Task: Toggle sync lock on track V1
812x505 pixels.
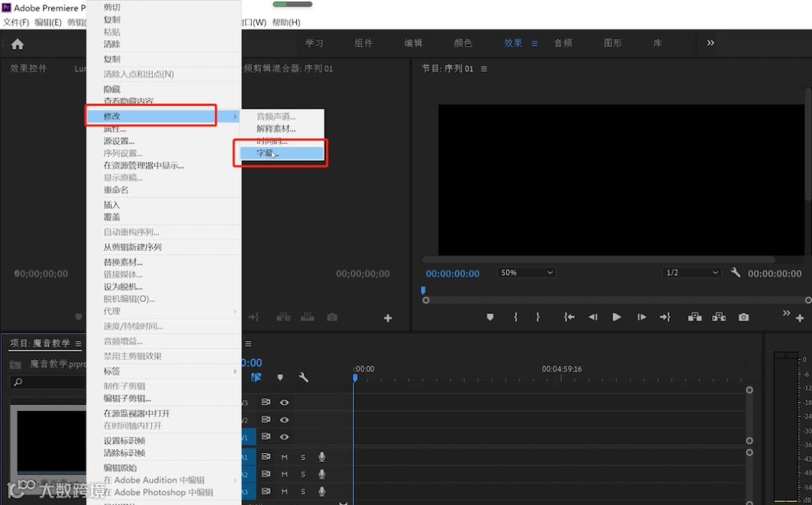Action: point(265,437)
